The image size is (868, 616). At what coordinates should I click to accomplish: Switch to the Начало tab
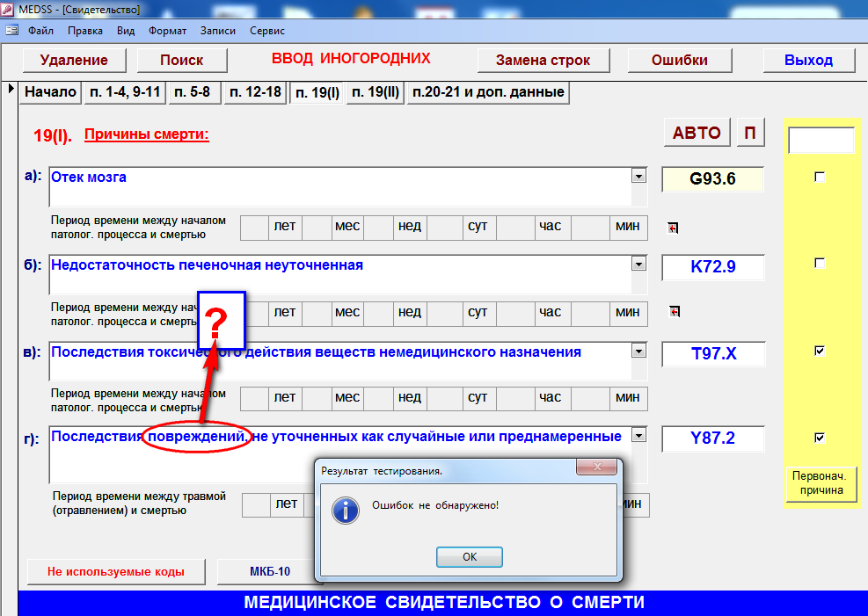tap(50, 91)
